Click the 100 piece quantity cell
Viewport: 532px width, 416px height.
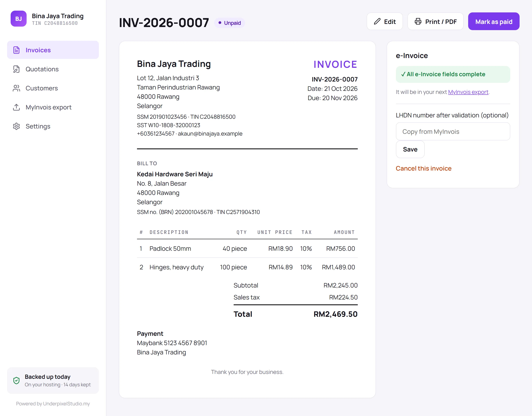[x=233, y=267]
